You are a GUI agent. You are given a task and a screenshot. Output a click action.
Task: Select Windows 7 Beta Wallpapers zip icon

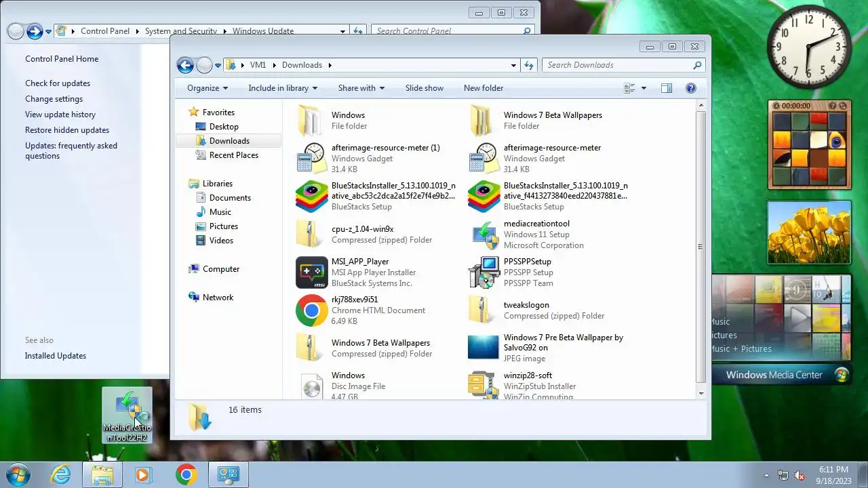click(311, 348)
